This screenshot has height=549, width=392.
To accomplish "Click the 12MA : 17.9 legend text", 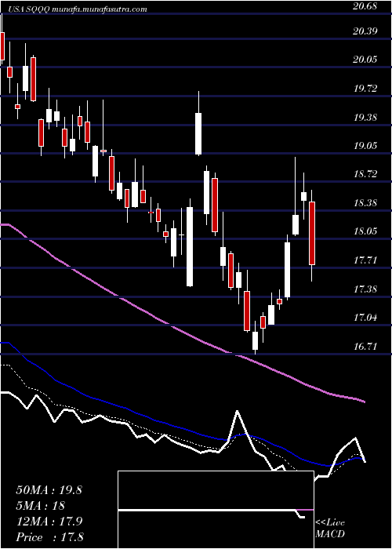I will pyautogui.click(x=49, y=522).
